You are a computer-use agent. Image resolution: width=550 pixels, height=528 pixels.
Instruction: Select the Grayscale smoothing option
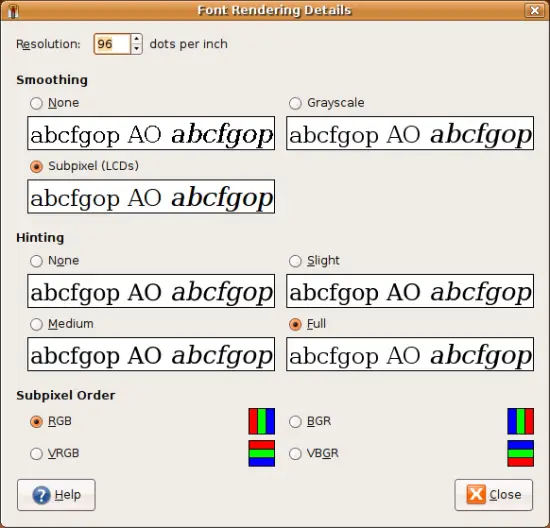coord(295,103)
